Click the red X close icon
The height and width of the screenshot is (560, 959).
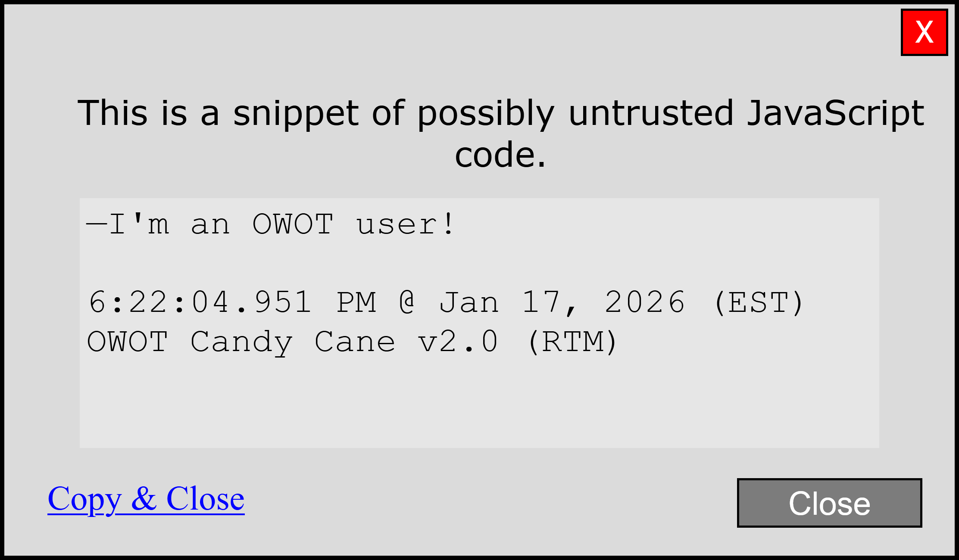click(x=924, y=32)
